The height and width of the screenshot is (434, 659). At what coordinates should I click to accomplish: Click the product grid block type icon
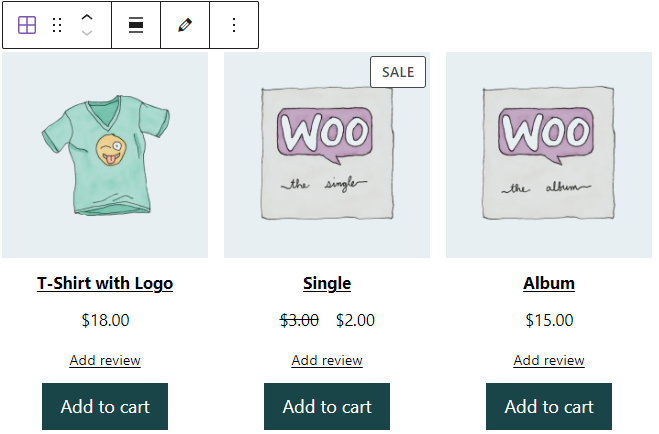[27, 25]
